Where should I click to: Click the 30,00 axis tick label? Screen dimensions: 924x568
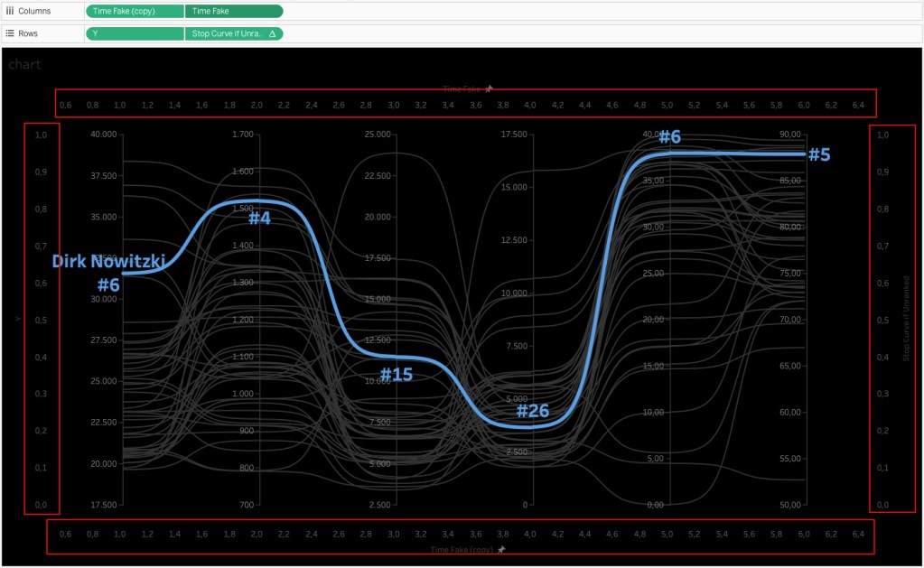pos(654,227)
